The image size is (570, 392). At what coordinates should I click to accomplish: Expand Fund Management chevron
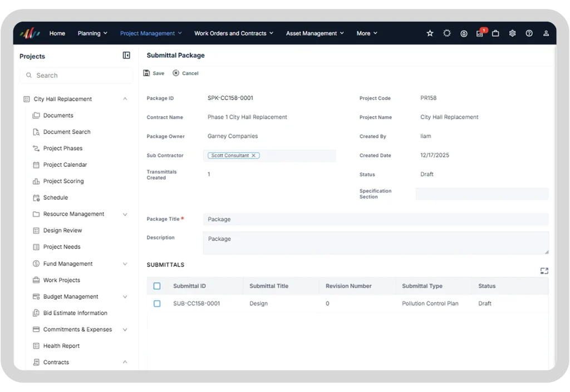pyautogui.click(x=125, y=264)
